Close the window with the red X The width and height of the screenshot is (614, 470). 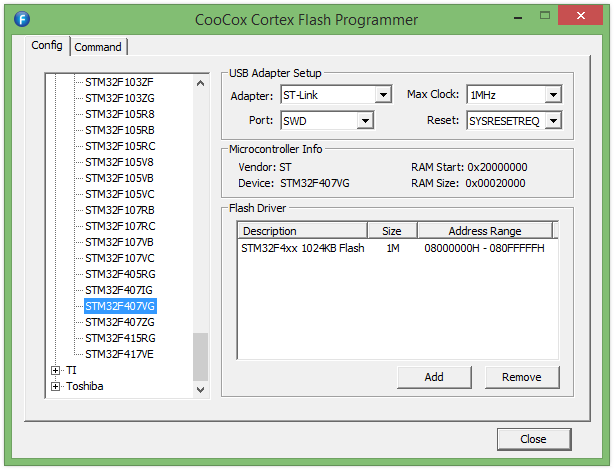tap(580, 16)
